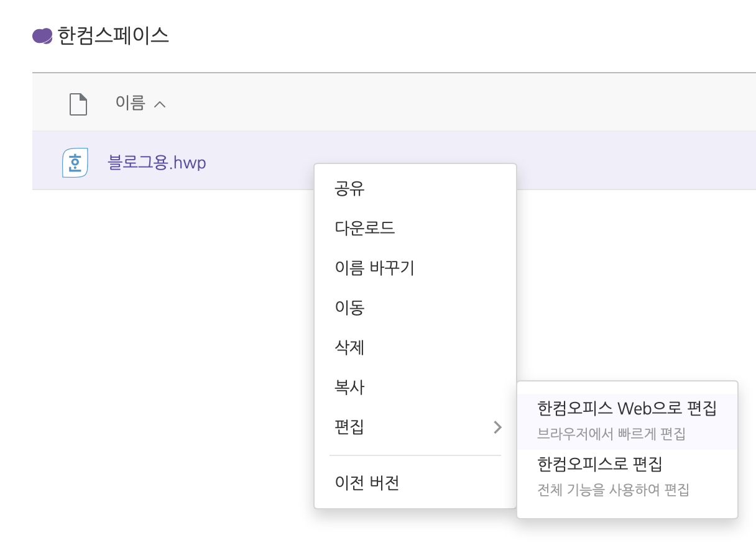The height and width of the screenshot is (543, 756).
Task: Click the file type column header icon
Action: (x=78, y=104)
